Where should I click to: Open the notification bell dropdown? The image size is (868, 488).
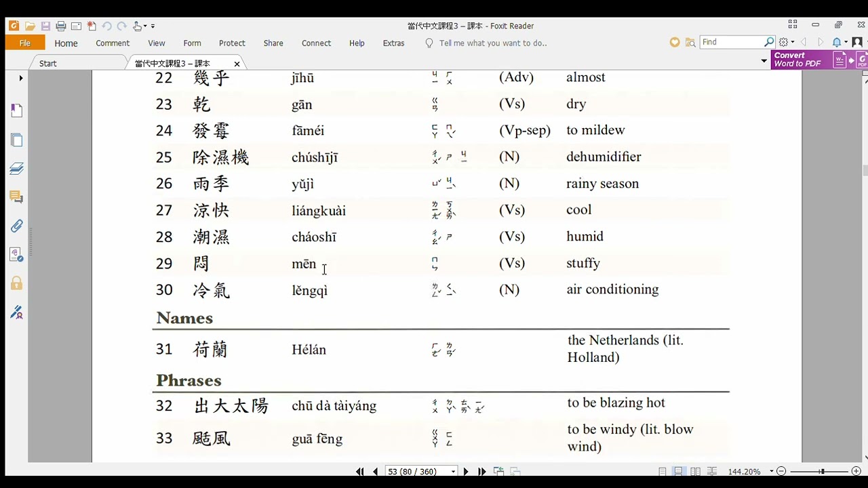click(840, 42)
